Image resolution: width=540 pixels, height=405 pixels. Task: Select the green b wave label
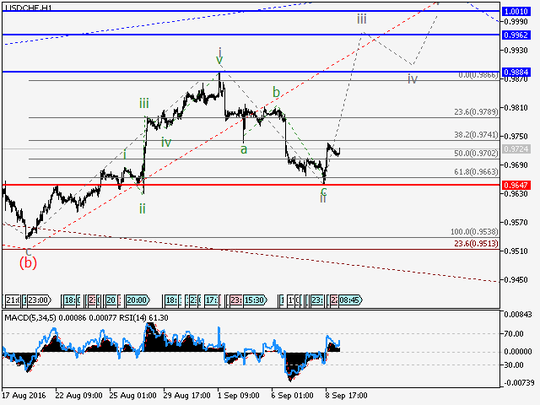click(x=276, y=92)
